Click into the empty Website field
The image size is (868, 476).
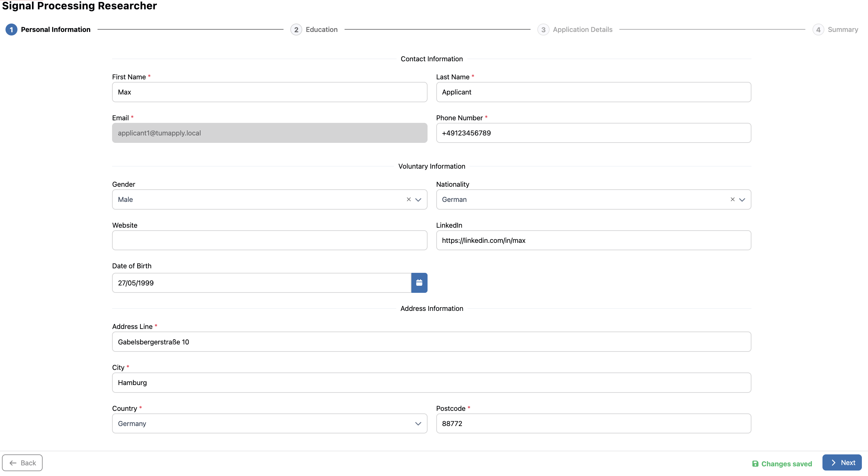[269, 240]
